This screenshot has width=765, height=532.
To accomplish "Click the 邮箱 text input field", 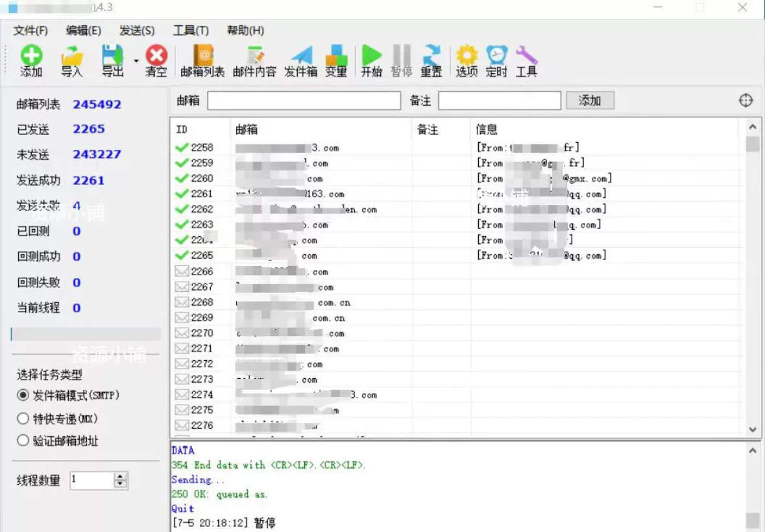I will (304, 101).
